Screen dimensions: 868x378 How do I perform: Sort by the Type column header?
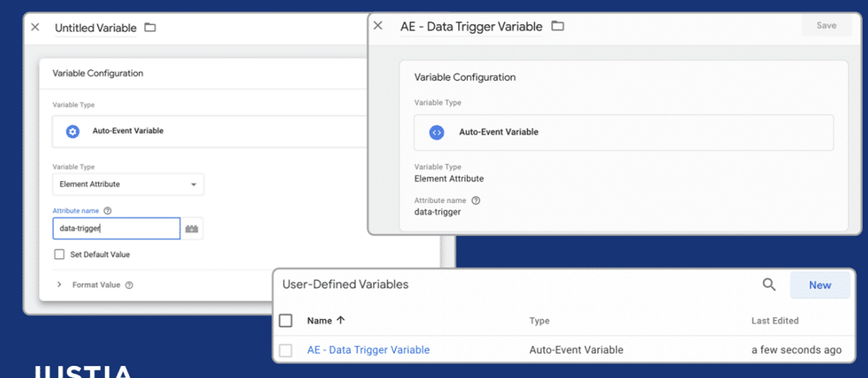coord(539,321)
